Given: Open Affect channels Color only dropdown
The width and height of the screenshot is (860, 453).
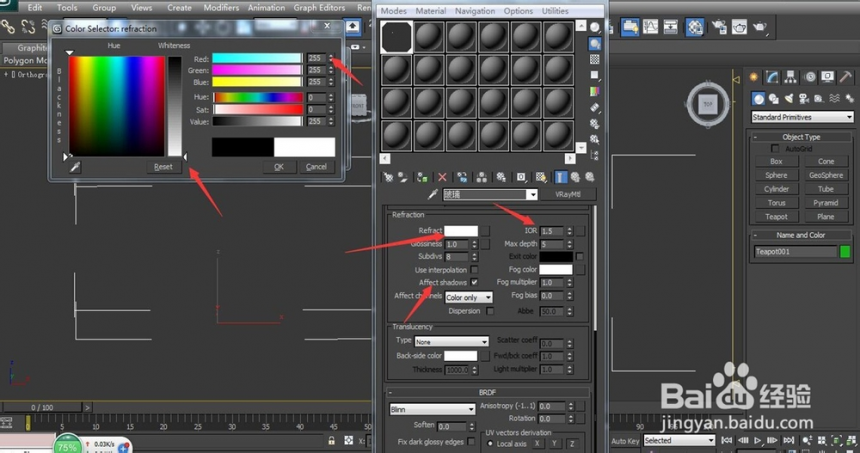Looking at the screenshot, I should [x=468, y=297].
